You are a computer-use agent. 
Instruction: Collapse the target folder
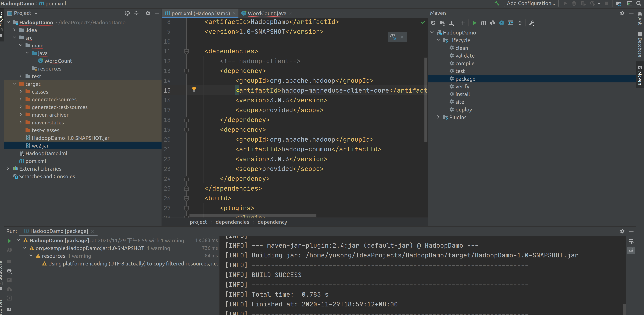point(15,84)
